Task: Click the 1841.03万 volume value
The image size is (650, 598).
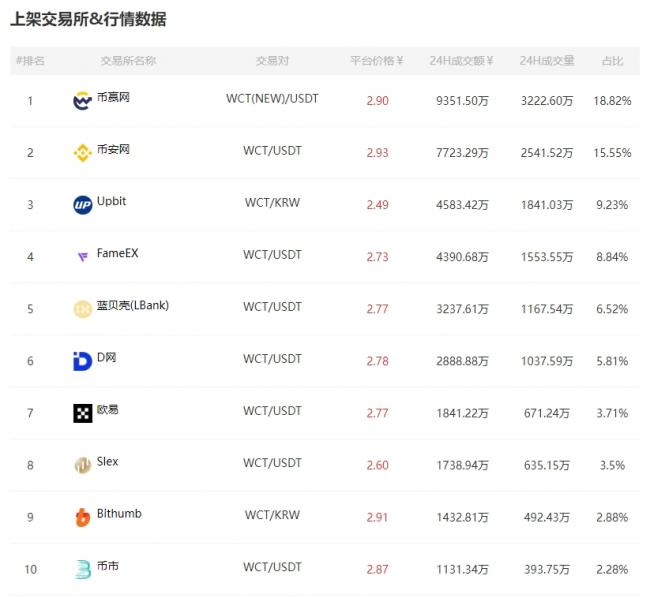Action: (547, 205)
